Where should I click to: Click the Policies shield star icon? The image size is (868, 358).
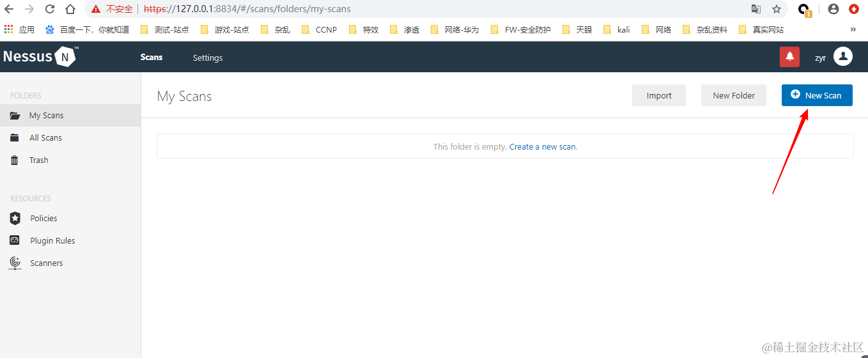tap(15, 218)
